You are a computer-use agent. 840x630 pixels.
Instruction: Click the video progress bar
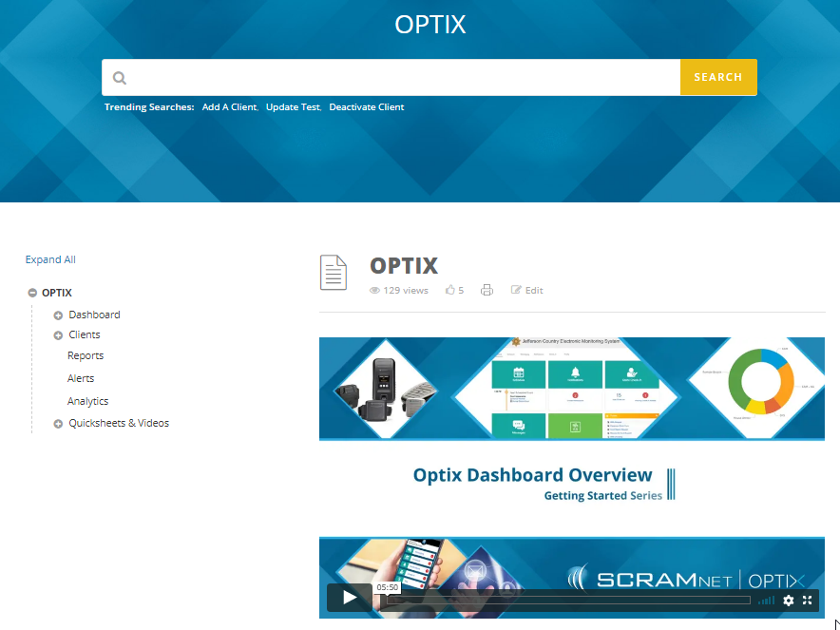click(x=561, y=601)
